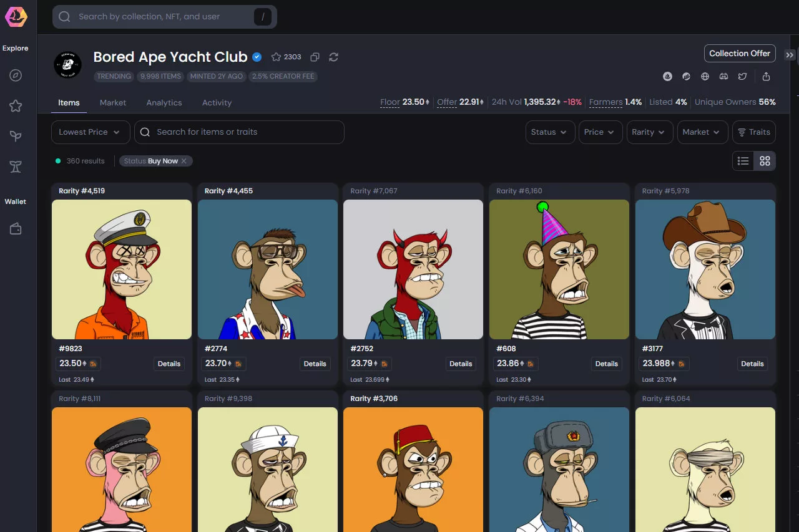This screenshot has width=799, height=532.
Task: Switch to the Activity tab
Action: click(x=217, y=103)
